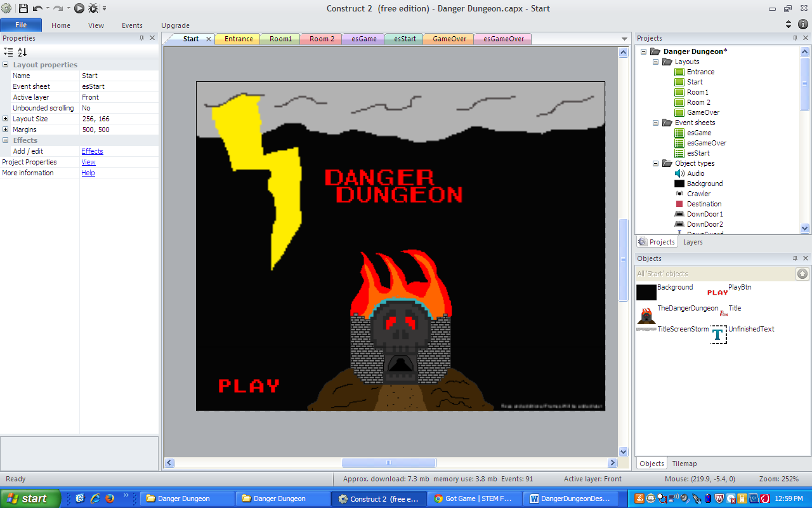Select the Background object in Objects panel
The image size is (812, 508).
[x=665, y=292]
